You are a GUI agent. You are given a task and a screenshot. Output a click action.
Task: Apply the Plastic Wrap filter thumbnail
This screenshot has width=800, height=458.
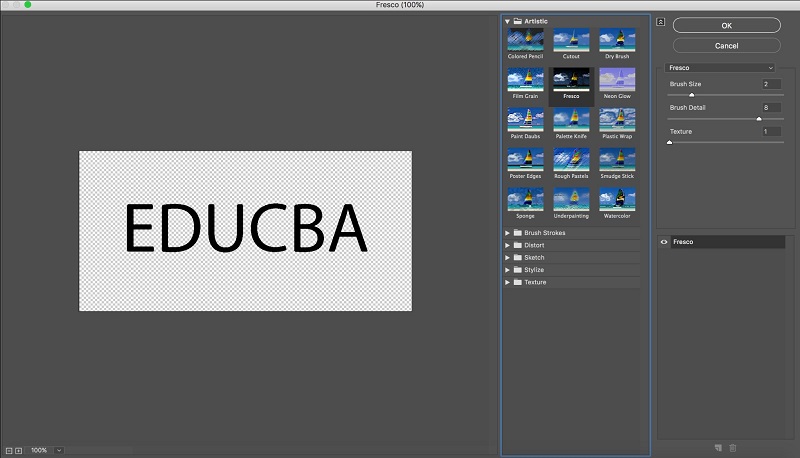point(617,120)
